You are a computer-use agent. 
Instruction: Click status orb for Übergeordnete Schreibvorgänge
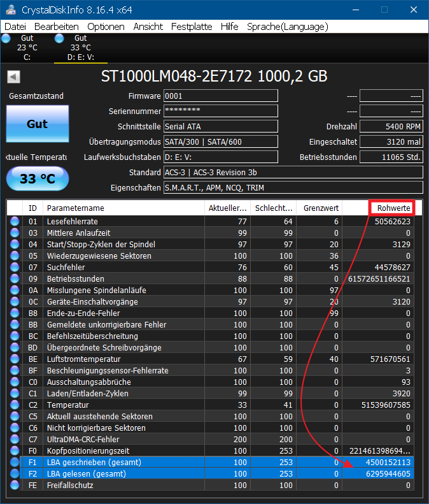15,347
